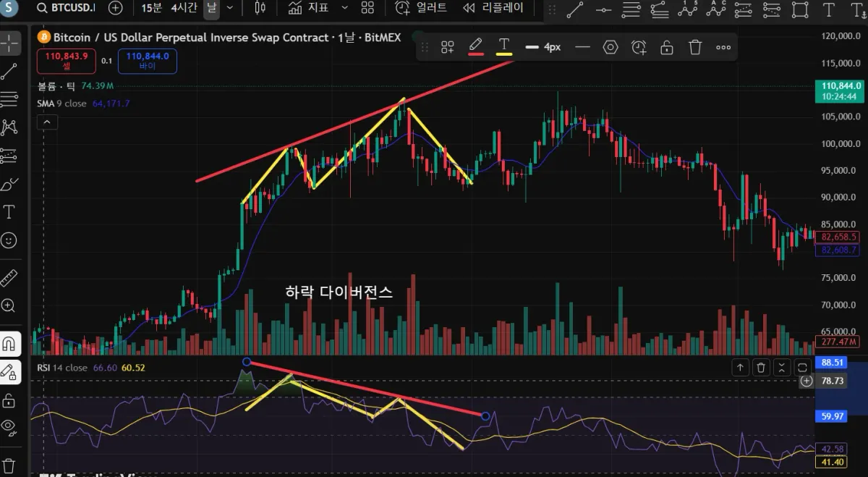
Task: Click the blue 바이 buy price button
Action: [x=147, y=61]
